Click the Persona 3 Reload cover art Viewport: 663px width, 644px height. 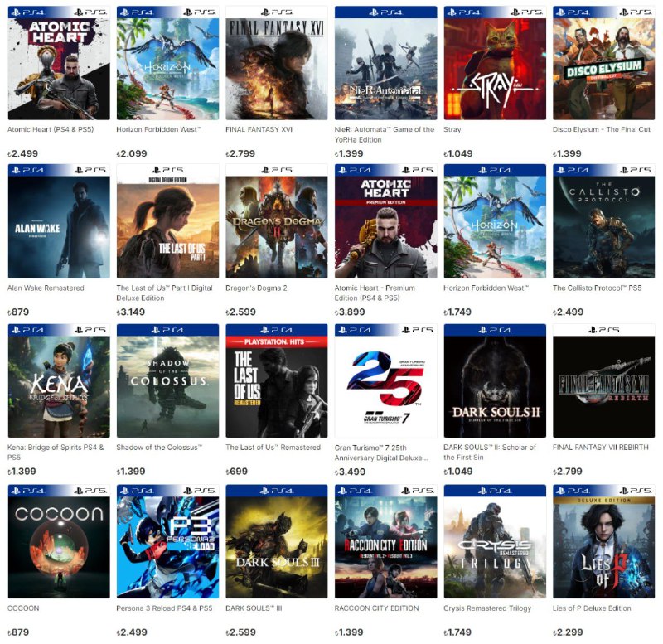pyautogui.click(x=168, y=541)
